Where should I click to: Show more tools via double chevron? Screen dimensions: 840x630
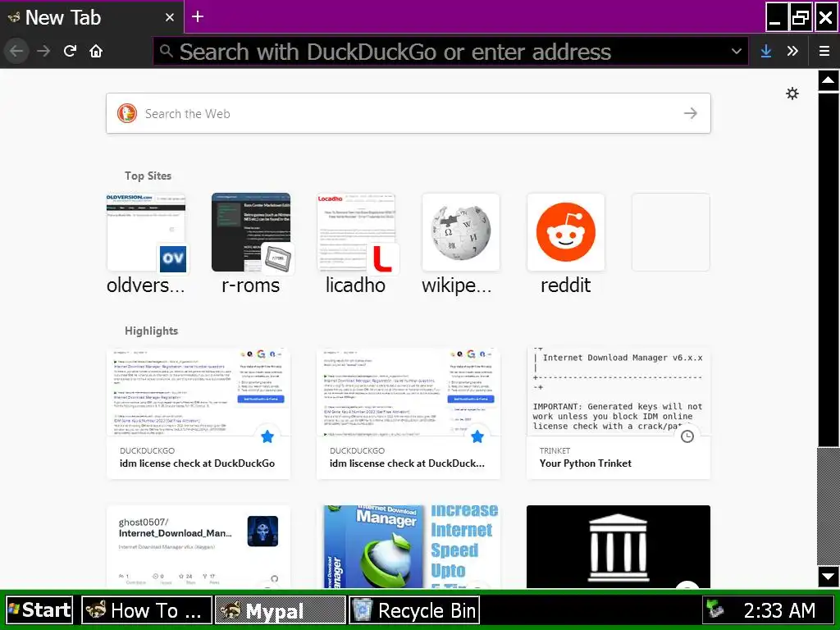click(792, 52)
